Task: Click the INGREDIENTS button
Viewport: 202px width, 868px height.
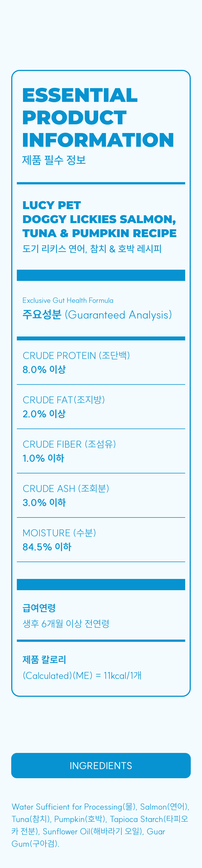Action: click(101, 766)
